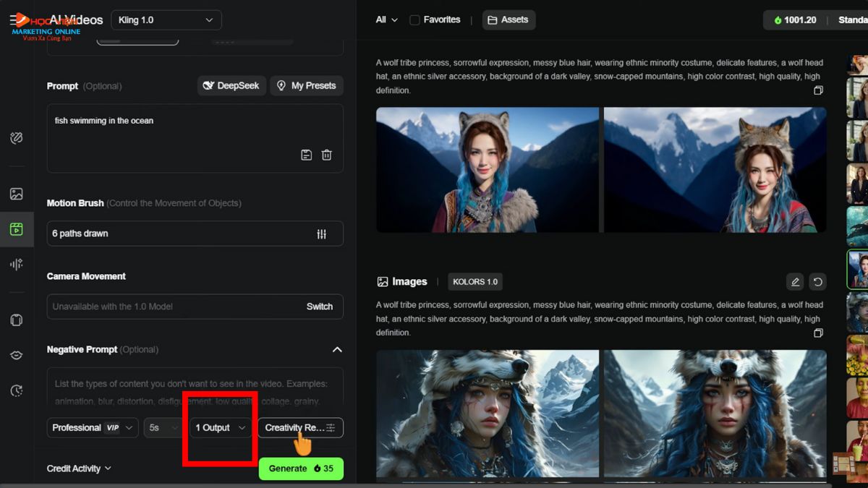The image size is (868, 488).
Task: Select the green-highlighted history thumbnail
Action: (x=858, y=270)
